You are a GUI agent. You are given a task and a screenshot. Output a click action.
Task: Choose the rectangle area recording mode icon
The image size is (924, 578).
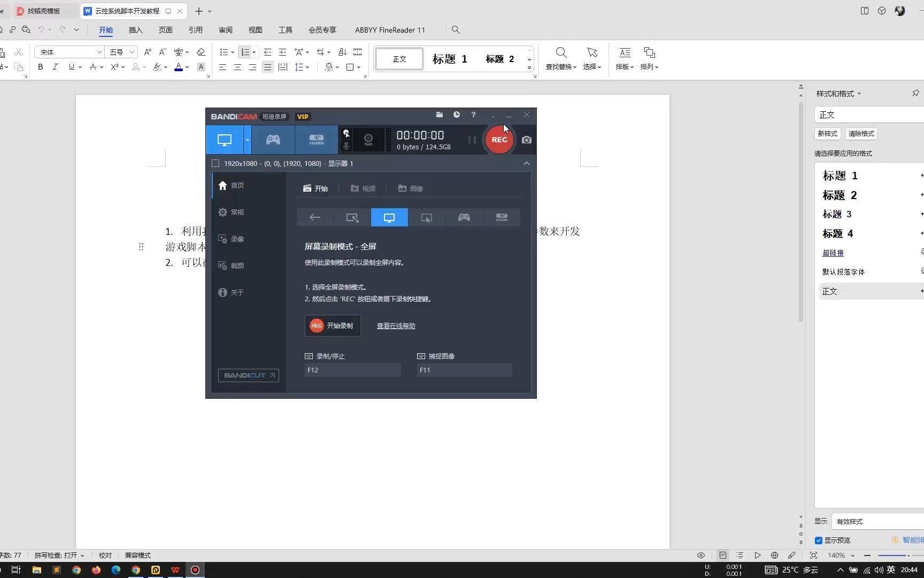[x=352, y=217]
